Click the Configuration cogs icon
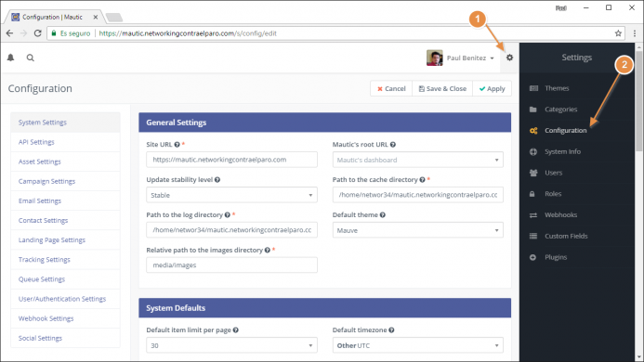 [533, 131]
